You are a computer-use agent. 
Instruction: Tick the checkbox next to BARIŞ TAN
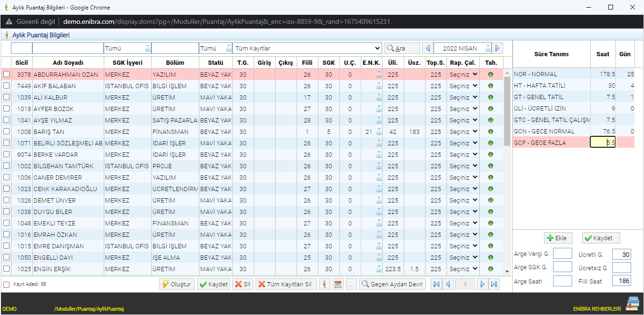coord(7,132)
